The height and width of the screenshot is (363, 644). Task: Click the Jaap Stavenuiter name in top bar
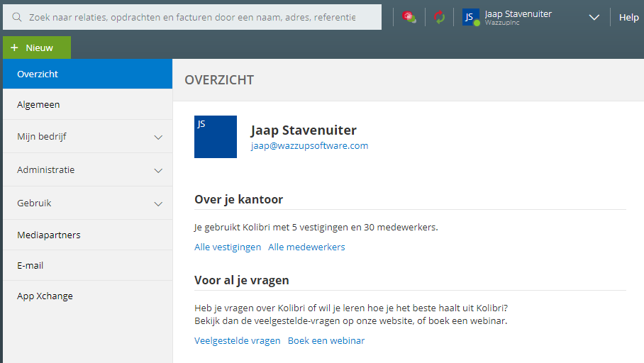[518, 14]
